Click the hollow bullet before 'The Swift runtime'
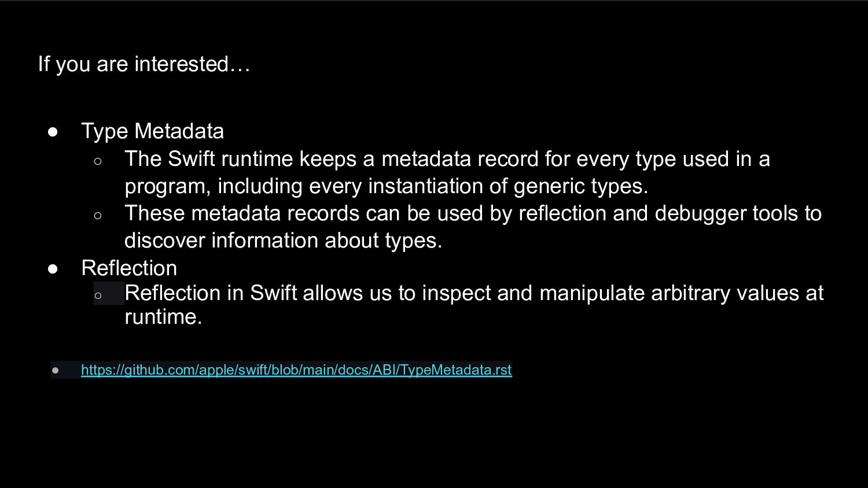The width and height of the screenshot is (868, 488). [x=98, y=161]
